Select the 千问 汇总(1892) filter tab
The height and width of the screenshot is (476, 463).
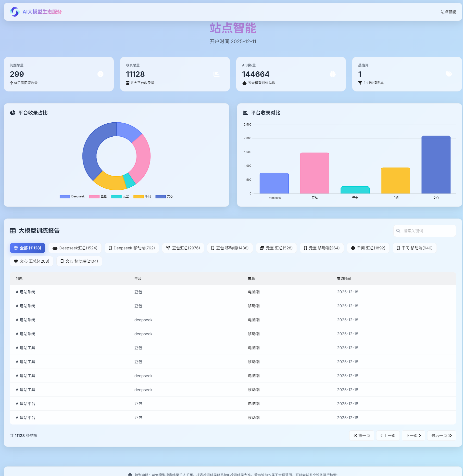[368, 248]
